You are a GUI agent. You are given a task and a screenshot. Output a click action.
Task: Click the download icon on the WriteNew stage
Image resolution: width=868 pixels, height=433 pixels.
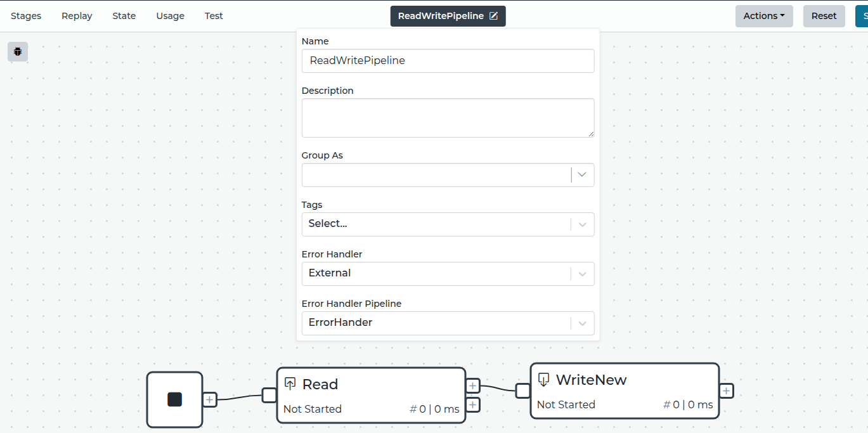(x=543, y=379)
